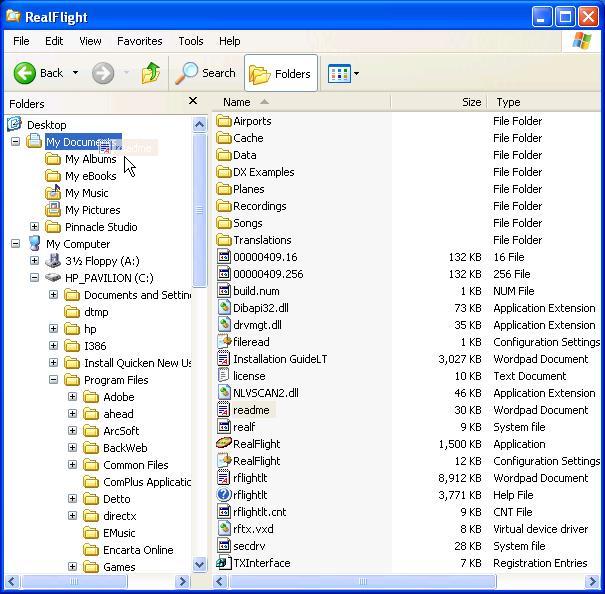Open the File menu
This screenshot has height=594, width=605.
click(x=21, y=41)
